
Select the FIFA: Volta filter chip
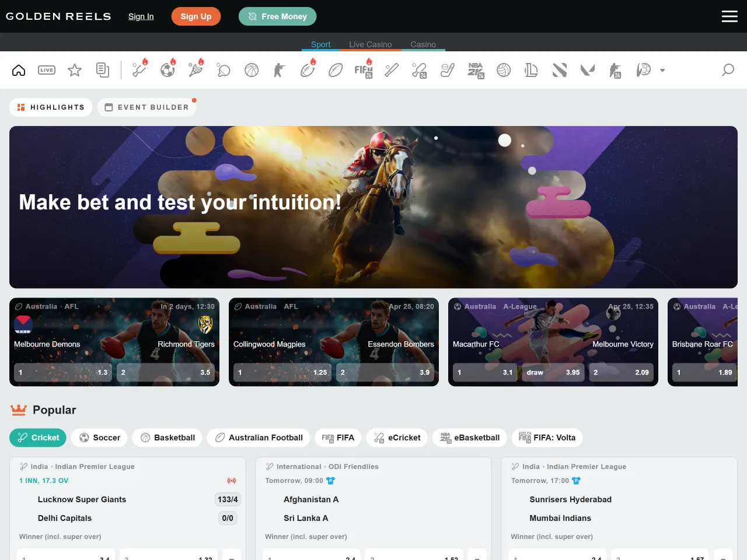(547, 438)
